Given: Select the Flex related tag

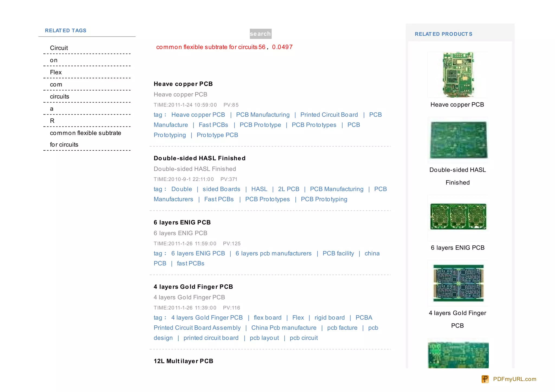Looking at the screenshot, I should pos(56,72).
